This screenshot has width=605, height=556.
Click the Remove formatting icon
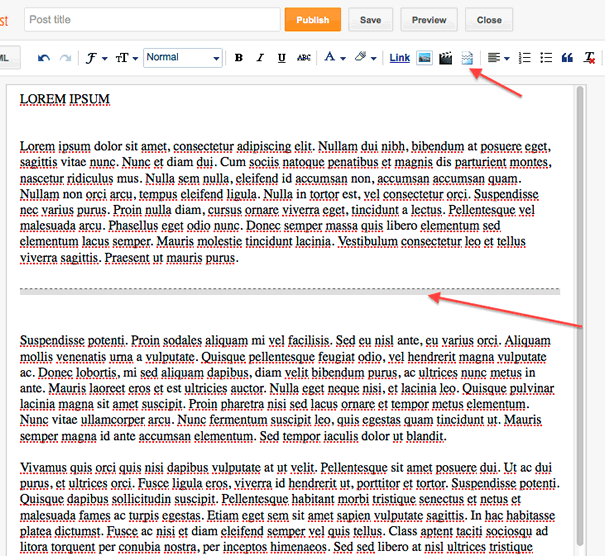click(589, 58)
